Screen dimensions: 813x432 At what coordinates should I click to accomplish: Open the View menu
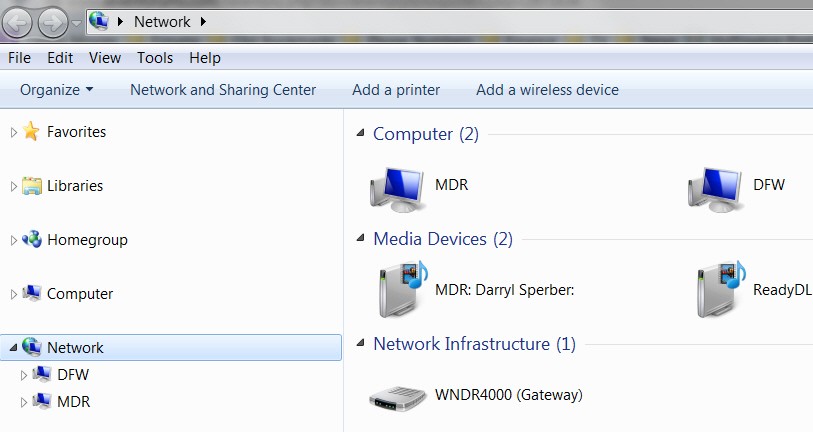tap(105, 58)
